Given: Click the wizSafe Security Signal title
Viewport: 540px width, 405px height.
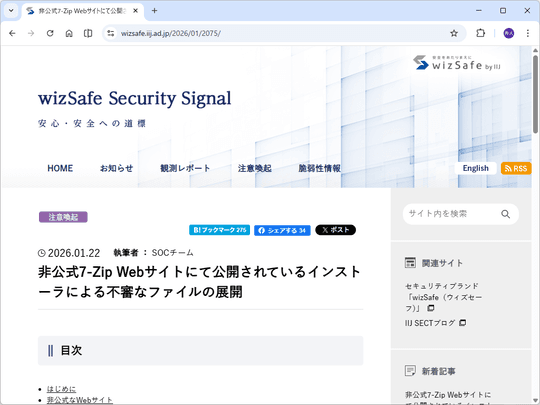Looking at the screenshot, I should click(135, 98).
